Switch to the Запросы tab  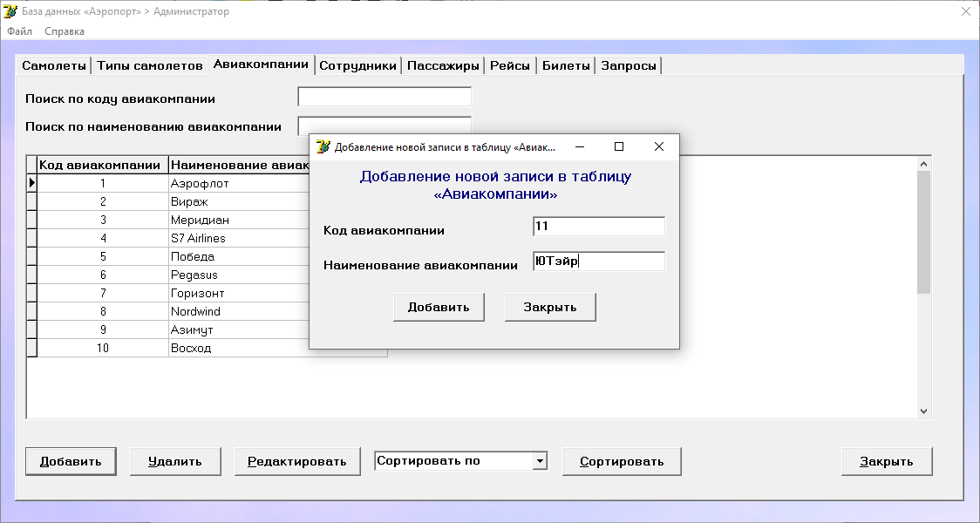point(629,65)
